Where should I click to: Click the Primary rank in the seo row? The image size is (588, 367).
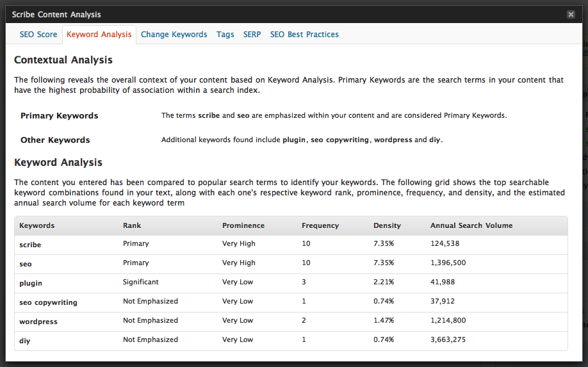pyautogui.click(x=136, y=263)
